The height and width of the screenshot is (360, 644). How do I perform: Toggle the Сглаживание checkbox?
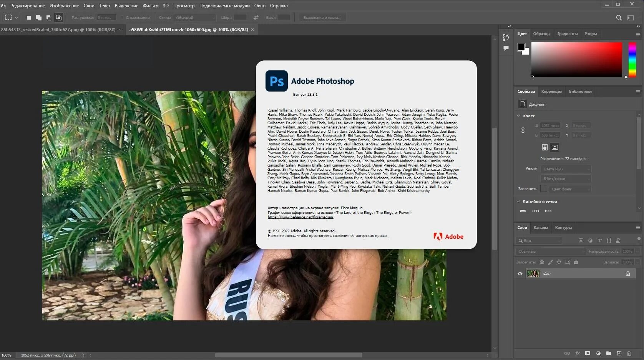click(x=122, y=18)
